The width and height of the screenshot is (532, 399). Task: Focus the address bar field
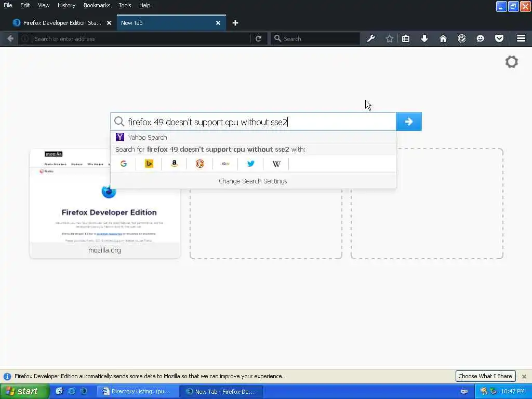coord(141,38)
